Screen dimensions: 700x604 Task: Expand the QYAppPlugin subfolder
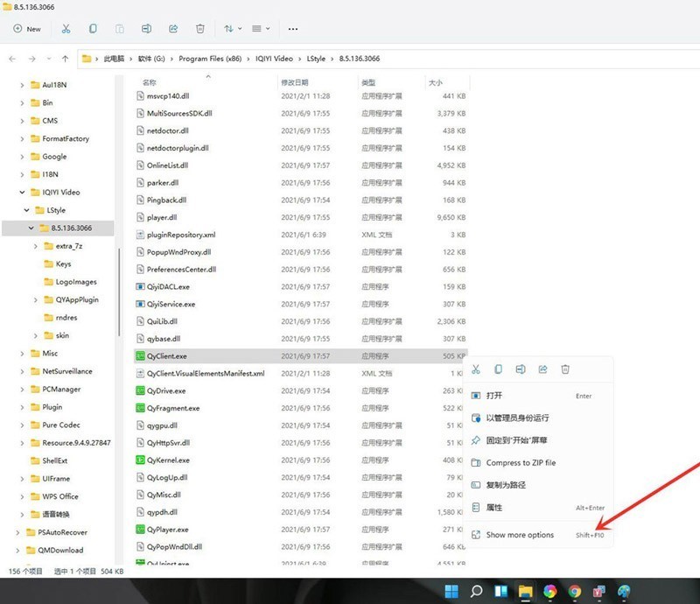coord(35,299)
